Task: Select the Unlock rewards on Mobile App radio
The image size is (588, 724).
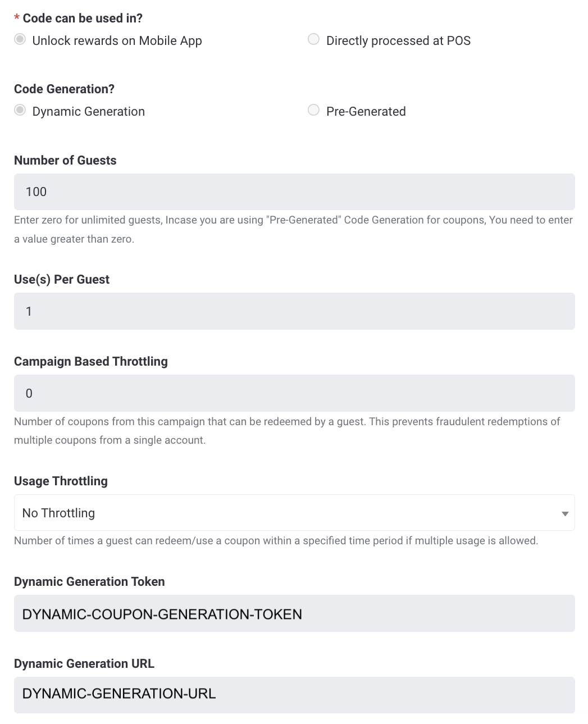Action: [x=20, y=39]
